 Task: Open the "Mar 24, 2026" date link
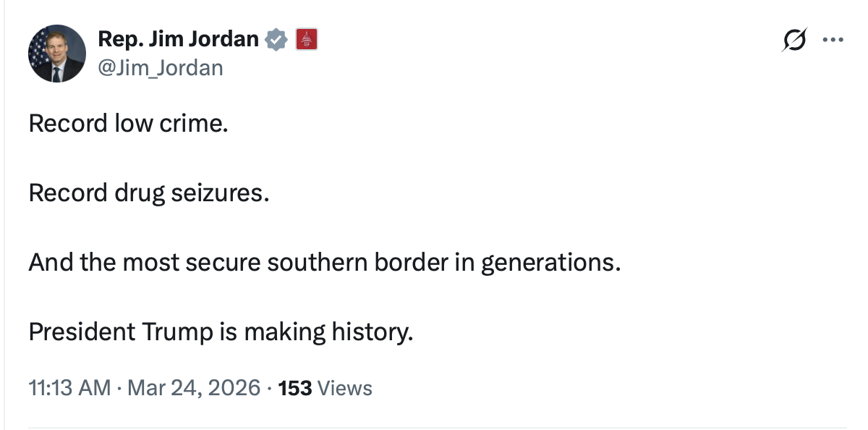click(x=193, y=388)
